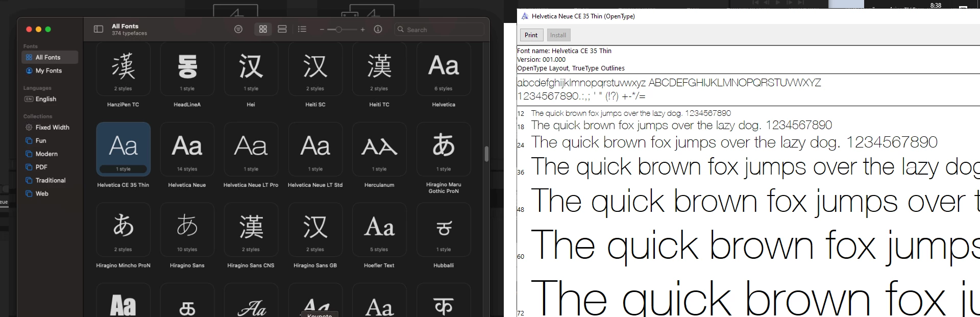The width and height of the screenshot is (980, 317).
Task: Click the yellow minimize button in Font Book
Action: (x=38, y=30)
